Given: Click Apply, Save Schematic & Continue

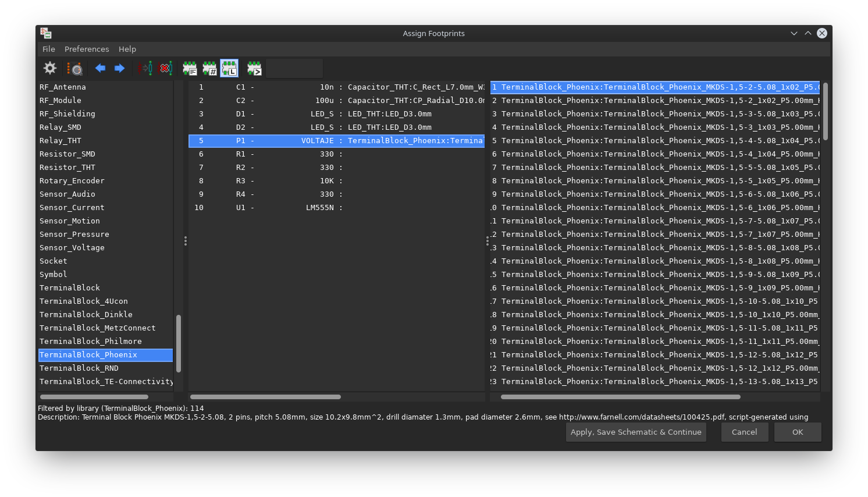Looking at the screenshot, I should coord(636,432).
